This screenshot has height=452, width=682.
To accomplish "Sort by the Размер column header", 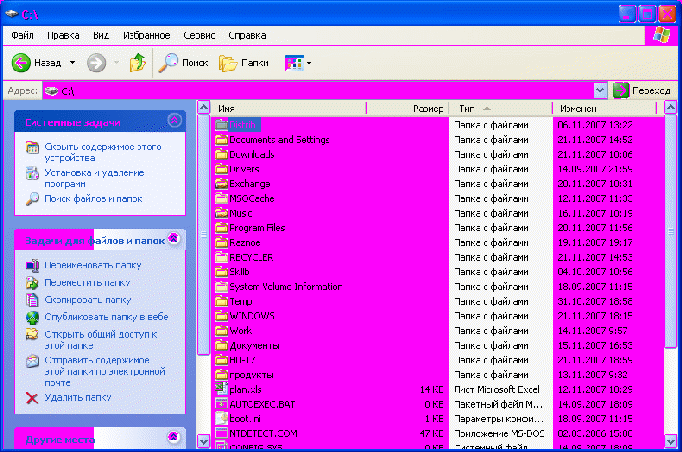I will coord(408,108).
